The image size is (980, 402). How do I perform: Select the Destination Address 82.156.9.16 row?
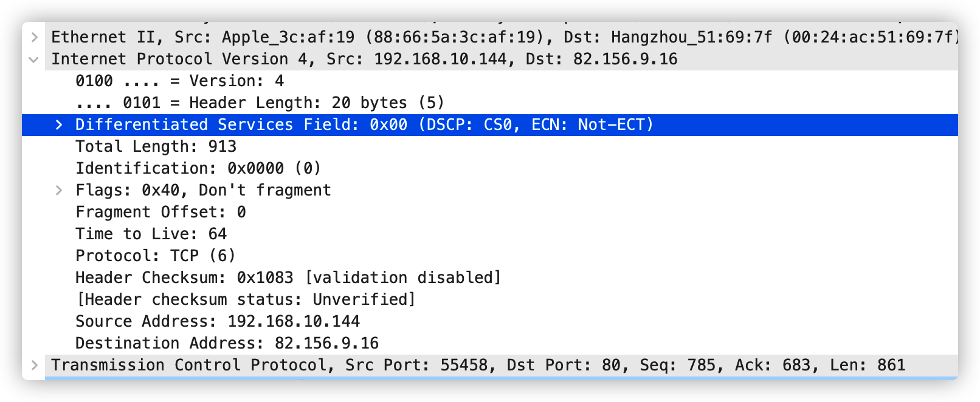[227, 343]
